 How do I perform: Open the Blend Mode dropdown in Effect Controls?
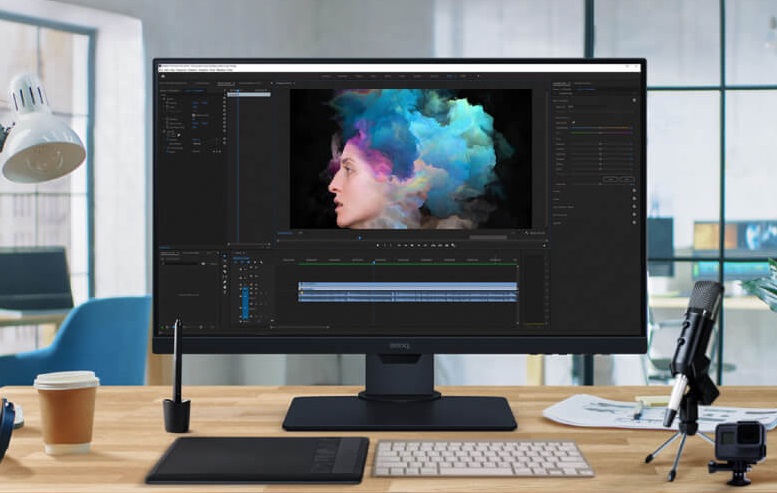[197, 144]
